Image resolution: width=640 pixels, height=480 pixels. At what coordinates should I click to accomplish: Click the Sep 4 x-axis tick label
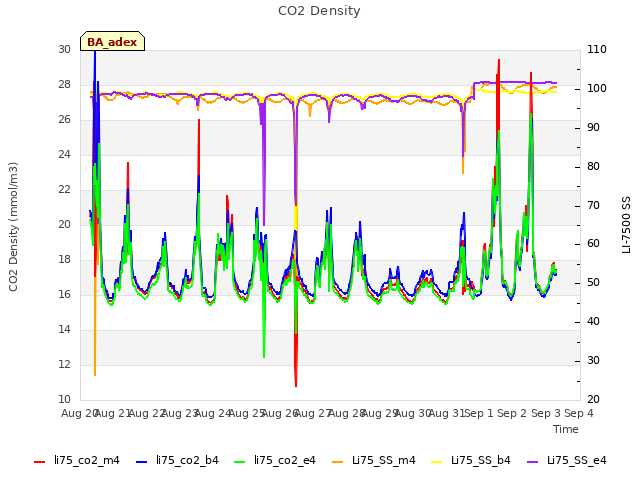coord(579,413)
